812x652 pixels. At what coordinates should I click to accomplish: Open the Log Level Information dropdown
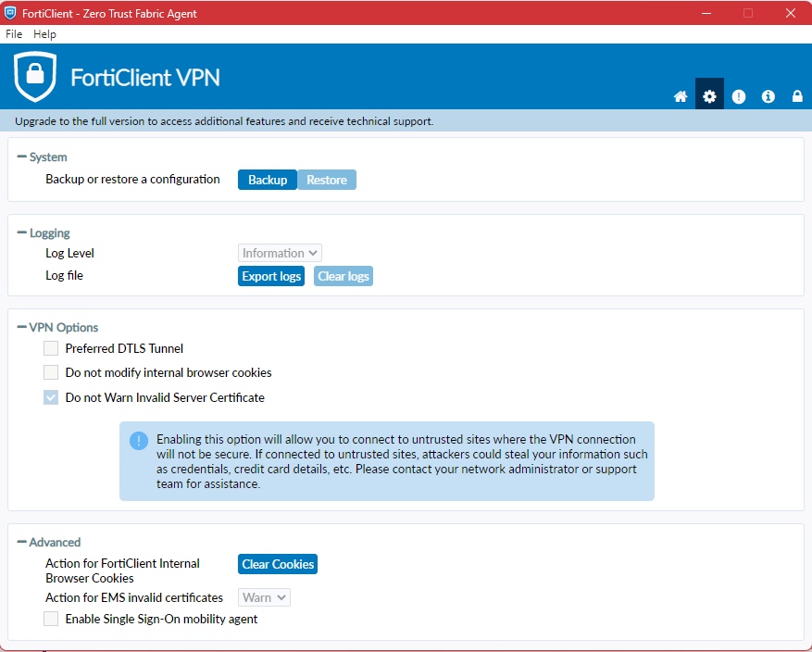[x=280, y=253]
